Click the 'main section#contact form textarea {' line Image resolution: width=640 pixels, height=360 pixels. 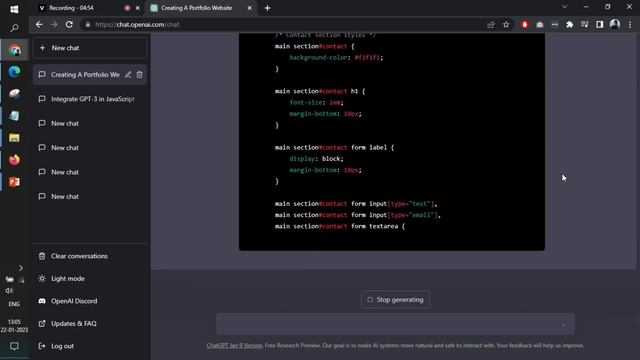point(340,226)
